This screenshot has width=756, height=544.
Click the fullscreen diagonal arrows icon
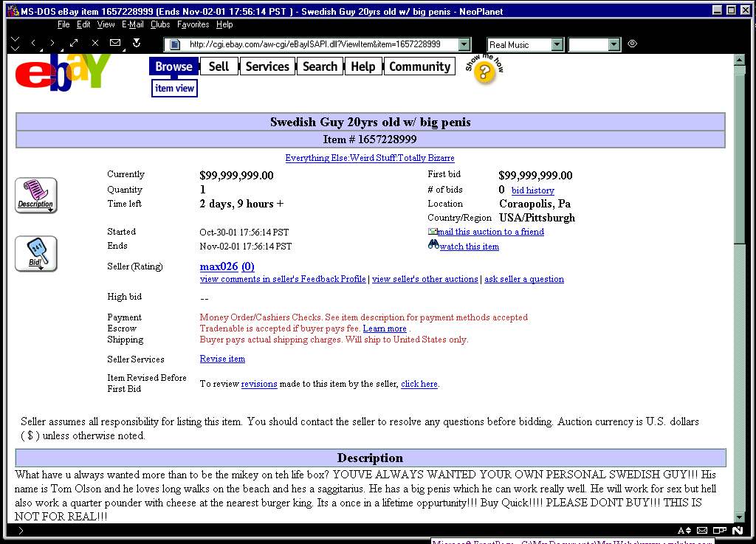74,43
